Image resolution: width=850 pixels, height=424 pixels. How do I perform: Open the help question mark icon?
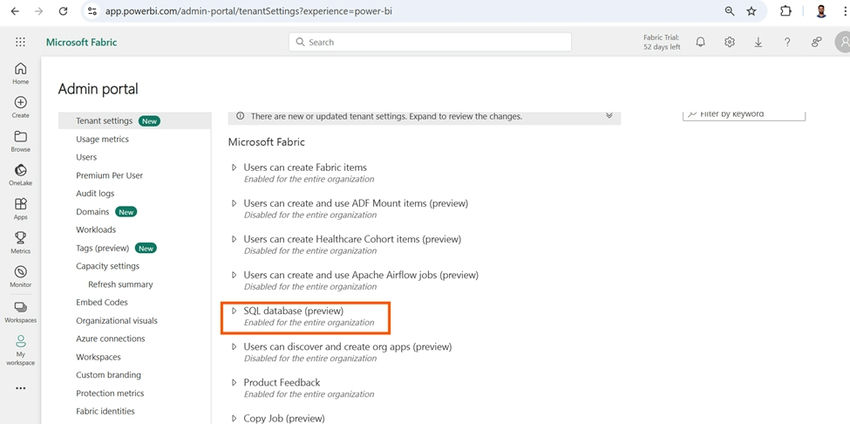787,42
